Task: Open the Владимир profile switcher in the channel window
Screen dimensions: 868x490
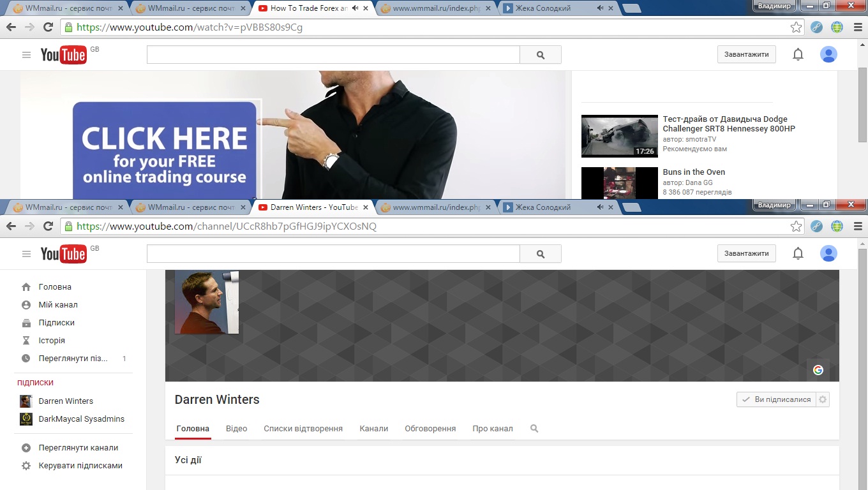Action: [774, 205]
